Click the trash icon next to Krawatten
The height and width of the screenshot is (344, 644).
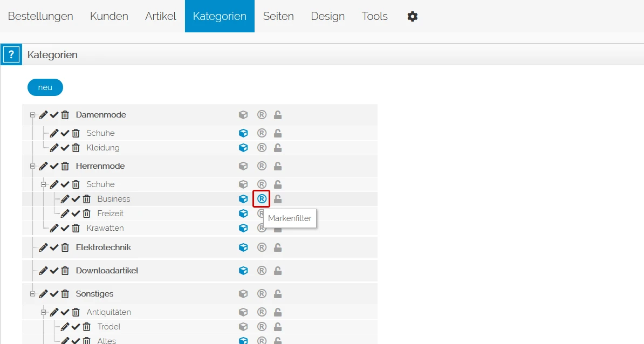click(x=76, y=228)
